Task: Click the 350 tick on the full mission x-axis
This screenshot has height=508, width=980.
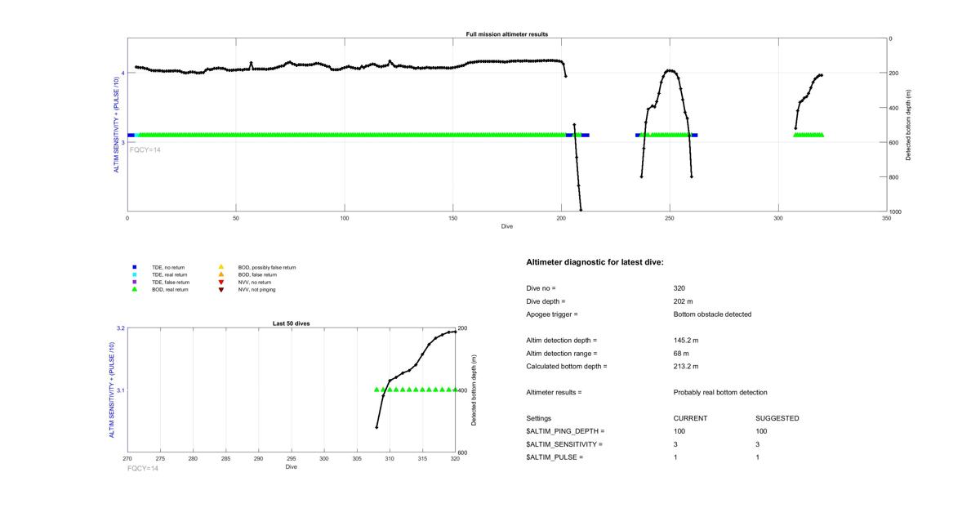Action: [x=886, y=218]
